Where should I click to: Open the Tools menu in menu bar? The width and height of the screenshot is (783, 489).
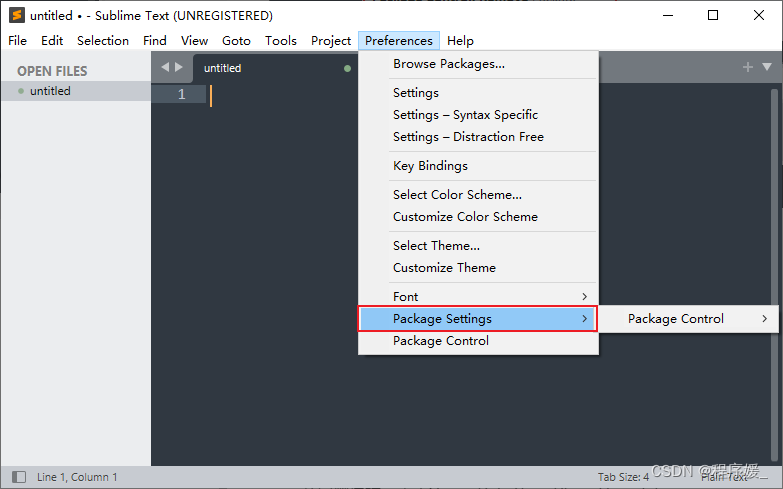pyautogui.click(x=281, y=41)
